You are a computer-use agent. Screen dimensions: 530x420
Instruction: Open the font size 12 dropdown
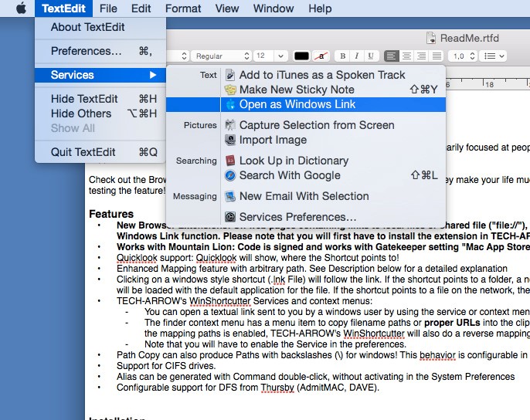coord(280,56)
